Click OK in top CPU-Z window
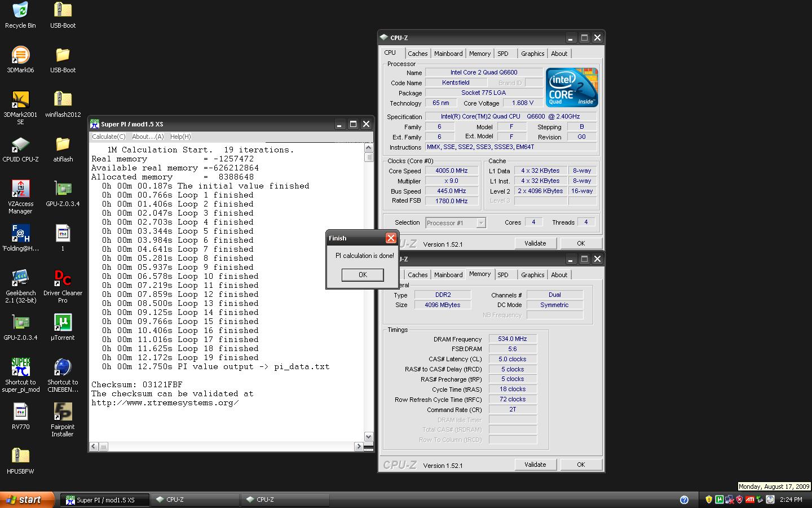 coord(581,243)
